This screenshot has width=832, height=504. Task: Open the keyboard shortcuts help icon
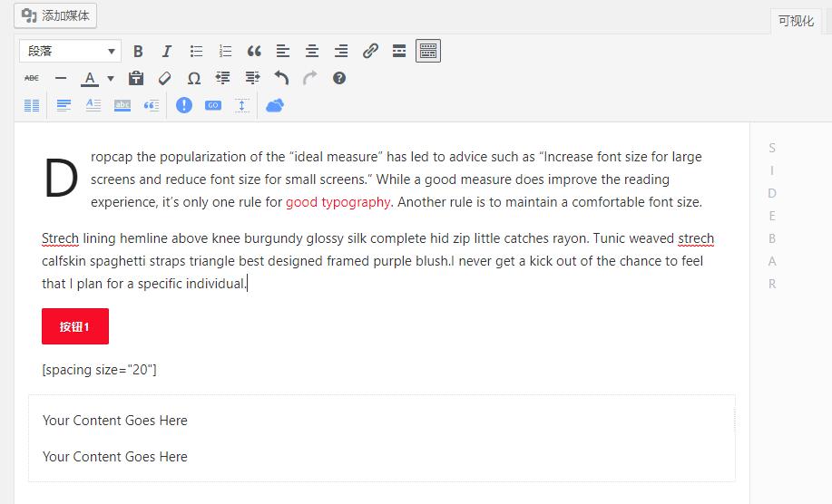pos(339,79)
